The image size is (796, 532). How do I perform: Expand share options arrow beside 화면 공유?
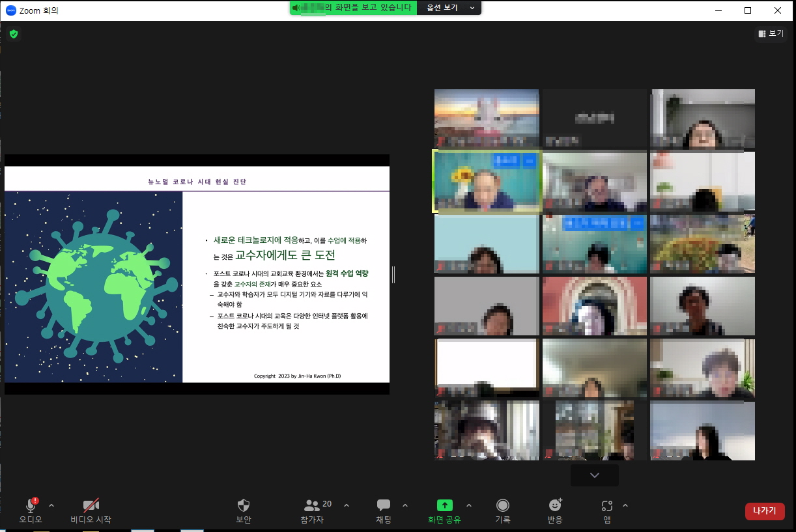(x=469, y=505)
